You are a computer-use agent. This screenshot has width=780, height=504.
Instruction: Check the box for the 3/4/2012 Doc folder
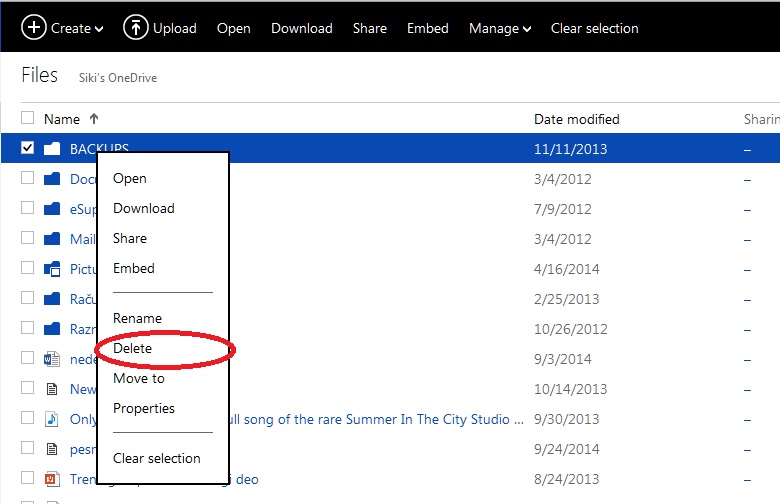click(27, 179)
